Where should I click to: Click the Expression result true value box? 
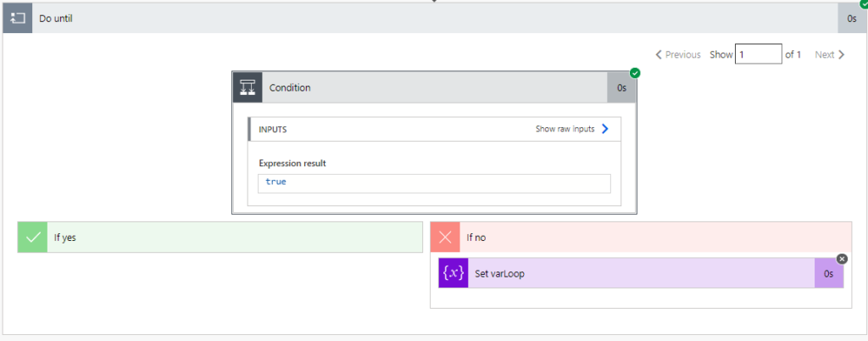coord(433,182)
